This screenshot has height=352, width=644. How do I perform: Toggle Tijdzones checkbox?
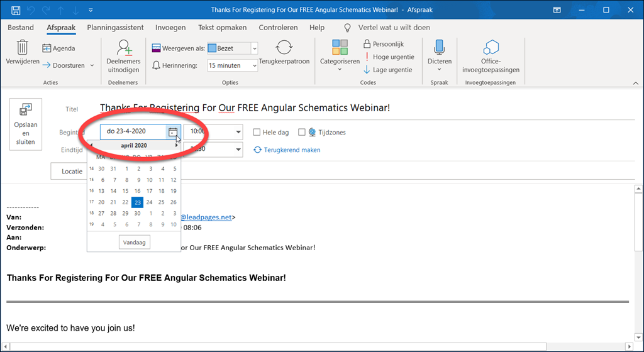pos(302,132)
